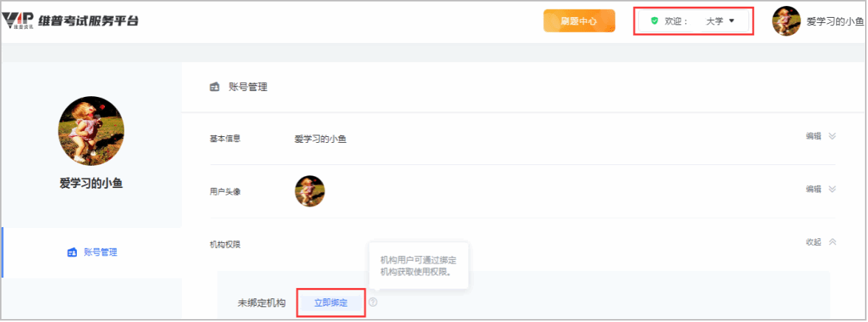The width and height of the screenshot is (868, 322).
Task: Expand the 基本信息 section chevron
Action: point(832,136)
